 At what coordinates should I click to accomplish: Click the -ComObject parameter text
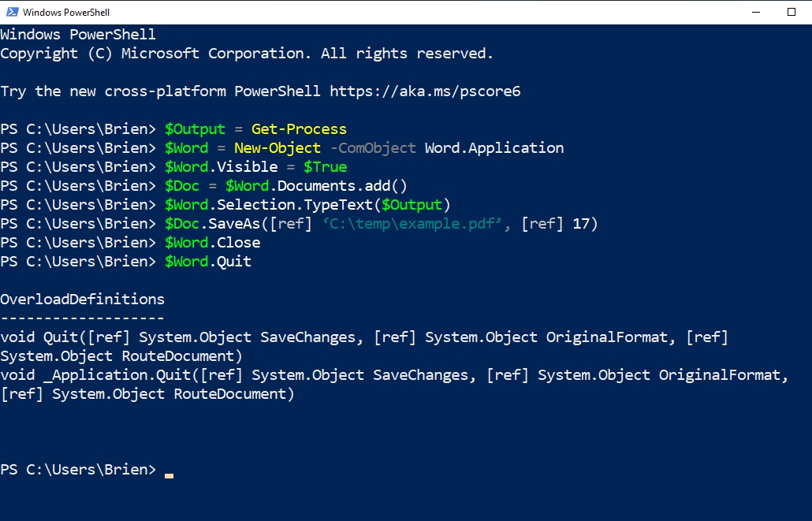pos(373,148)
